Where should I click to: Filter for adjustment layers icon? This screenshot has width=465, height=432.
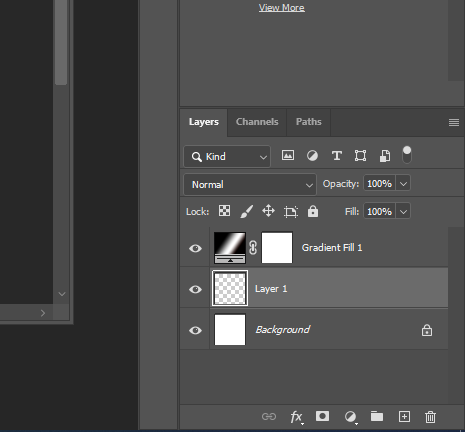tap(312, 156)
